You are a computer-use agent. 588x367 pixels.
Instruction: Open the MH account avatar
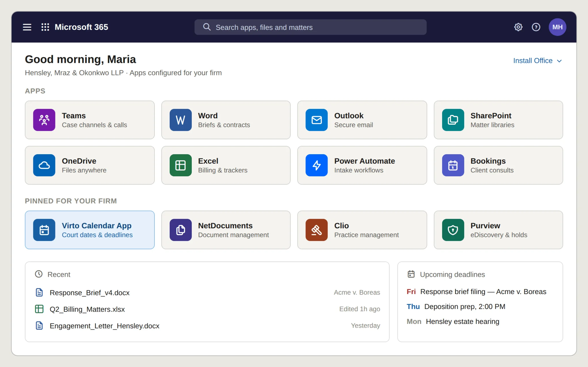557,27
